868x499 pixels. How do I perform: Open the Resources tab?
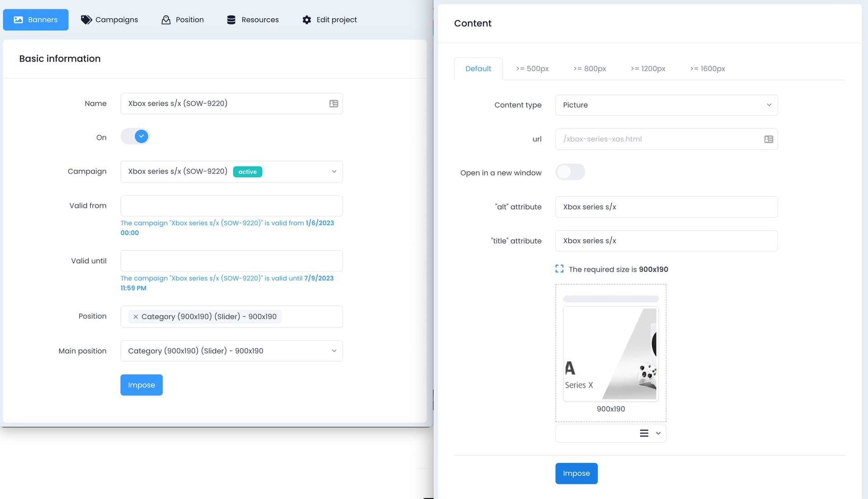(x=253, y=19)
